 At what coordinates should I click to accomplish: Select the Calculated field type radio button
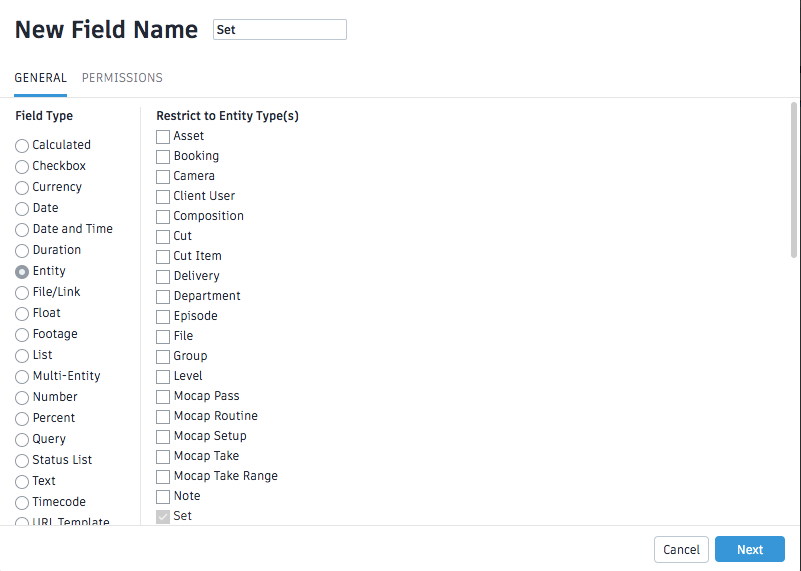[22, 146]
